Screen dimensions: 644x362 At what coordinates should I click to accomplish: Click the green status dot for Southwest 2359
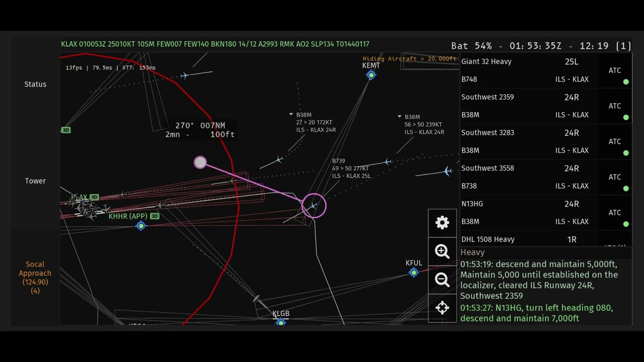pos(626,118)
